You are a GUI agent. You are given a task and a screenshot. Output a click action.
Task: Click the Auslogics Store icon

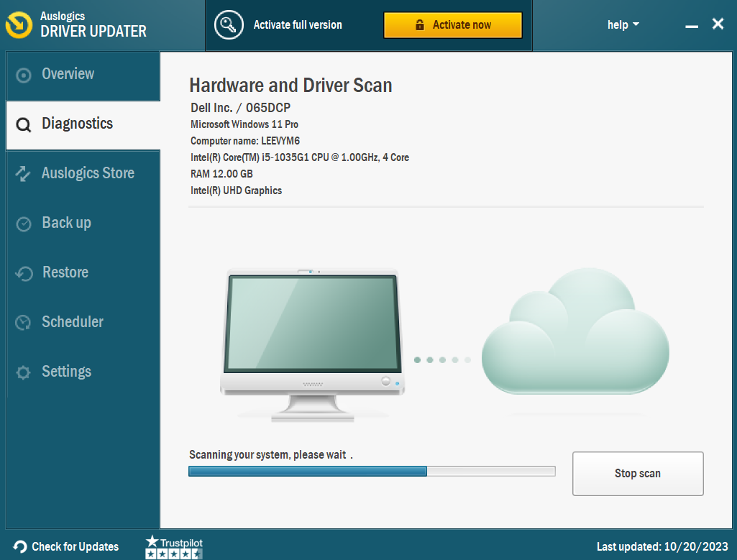click(x=23, y=173)
